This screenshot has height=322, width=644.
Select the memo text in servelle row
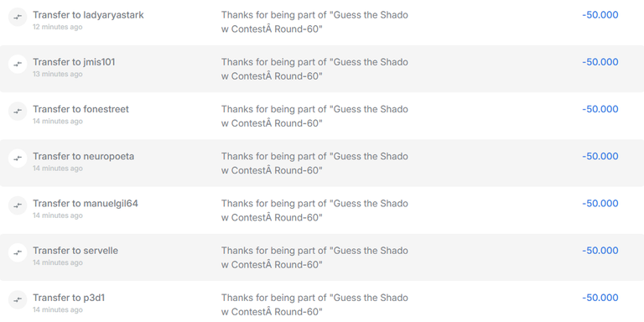point(314,257)
